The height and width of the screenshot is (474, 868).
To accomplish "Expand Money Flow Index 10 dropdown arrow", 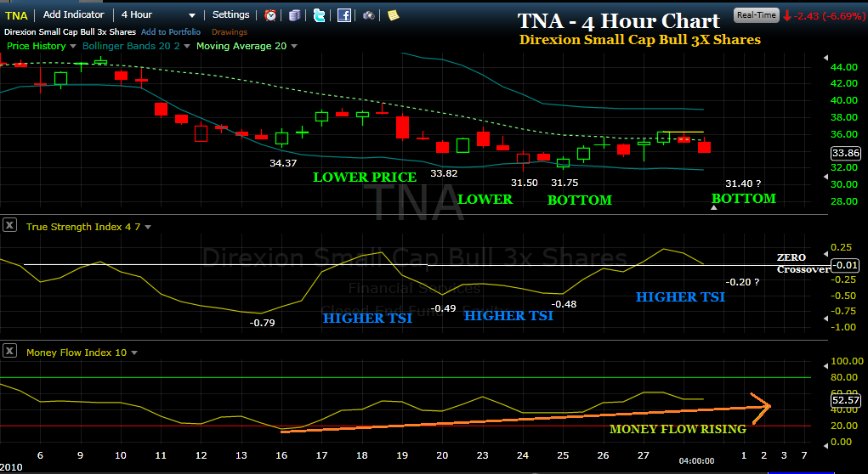I will [x=134, y=353].
